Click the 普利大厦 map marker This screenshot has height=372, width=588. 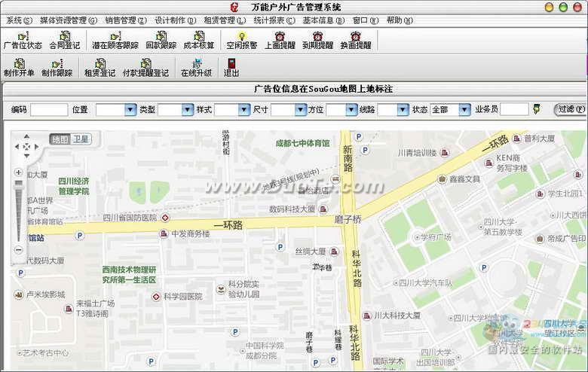coord(516,139)
